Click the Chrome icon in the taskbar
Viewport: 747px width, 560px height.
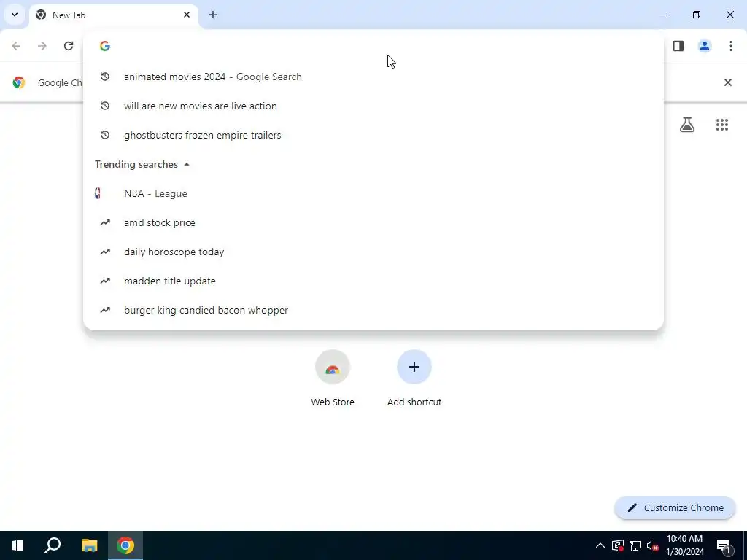click(x=125, y=545)
